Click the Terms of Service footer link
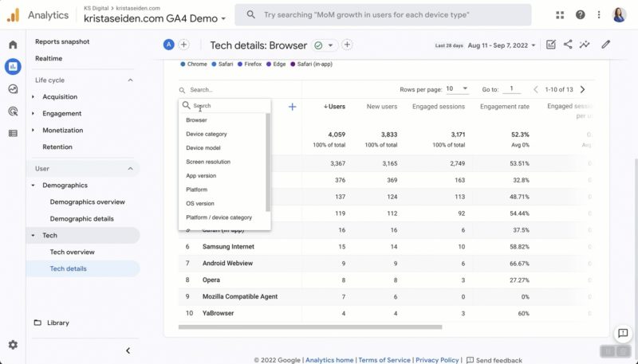The image size is (638, 364). coord(384,360)
